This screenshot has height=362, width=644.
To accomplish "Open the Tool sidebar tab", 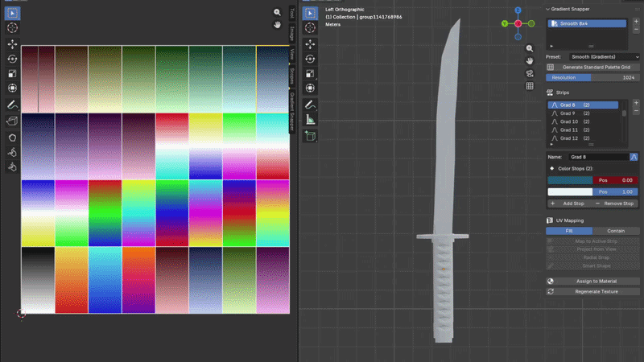I will tap(292, 14).
